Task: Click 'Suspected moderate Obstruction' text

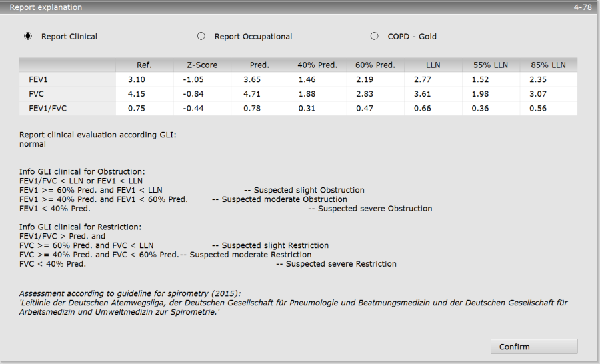Action: 285,199
